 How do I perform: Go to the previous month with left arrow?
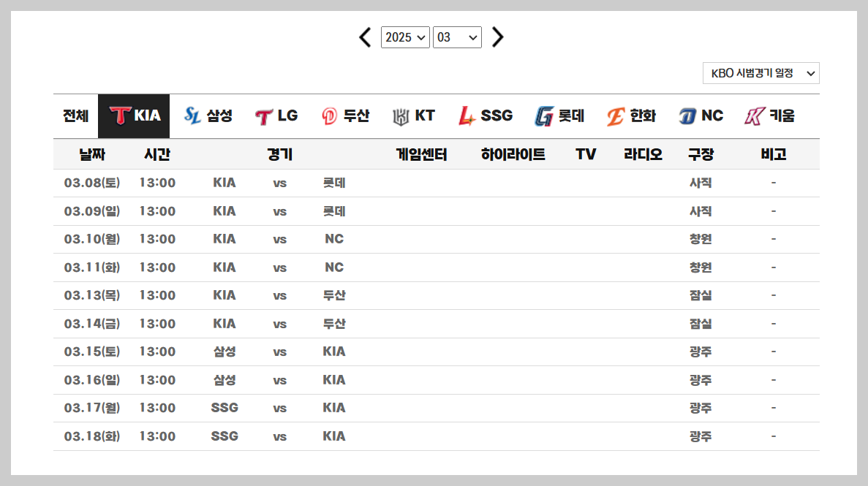[x=365, y=37]
